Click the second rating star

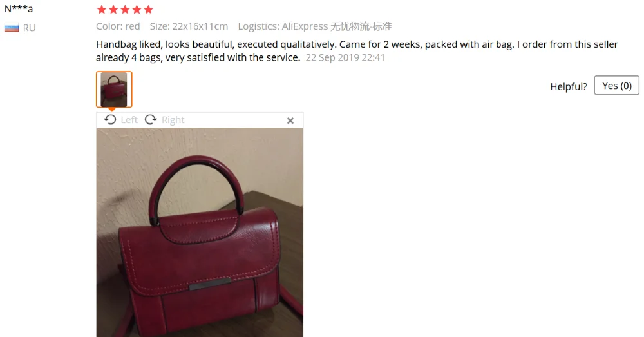click(x=113, y=10)
